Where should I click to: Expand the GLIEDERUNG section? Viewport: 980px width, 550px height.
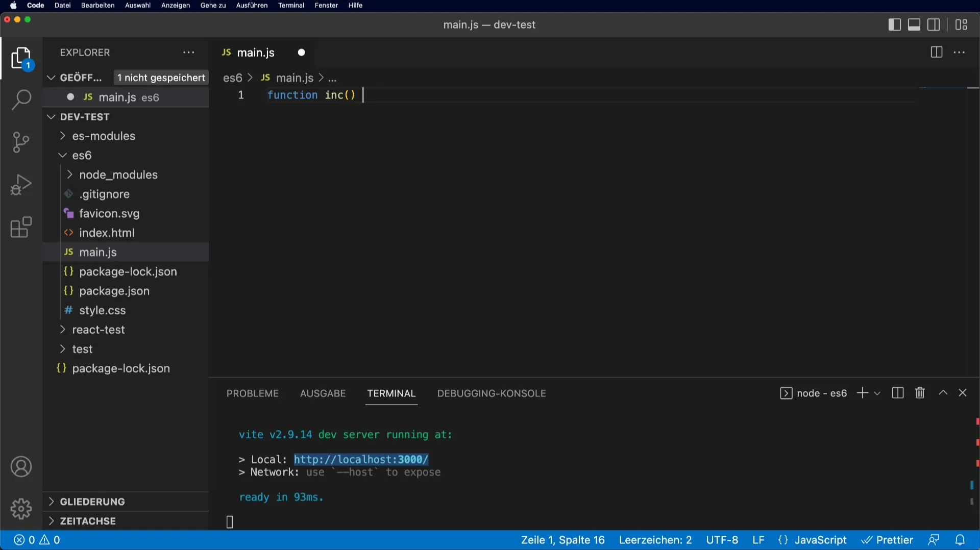click(x=92, y=502)
